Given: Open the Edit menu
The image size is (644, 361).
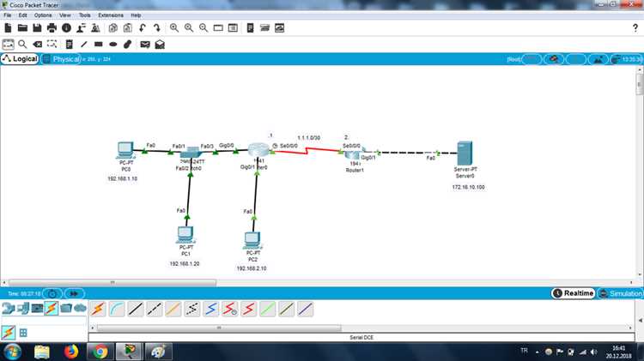Looking at the screenshot, I should (22, 15).
